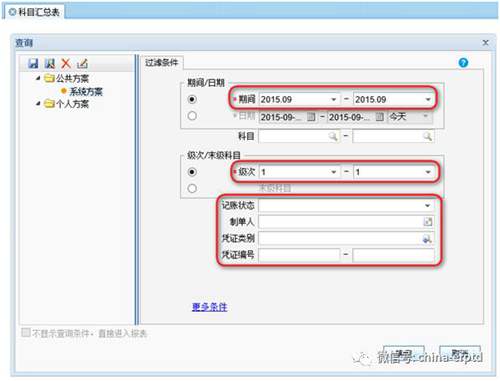Click lookup icon in 凭证类别 field
The image size is (500, 381).
pos(427,238)
